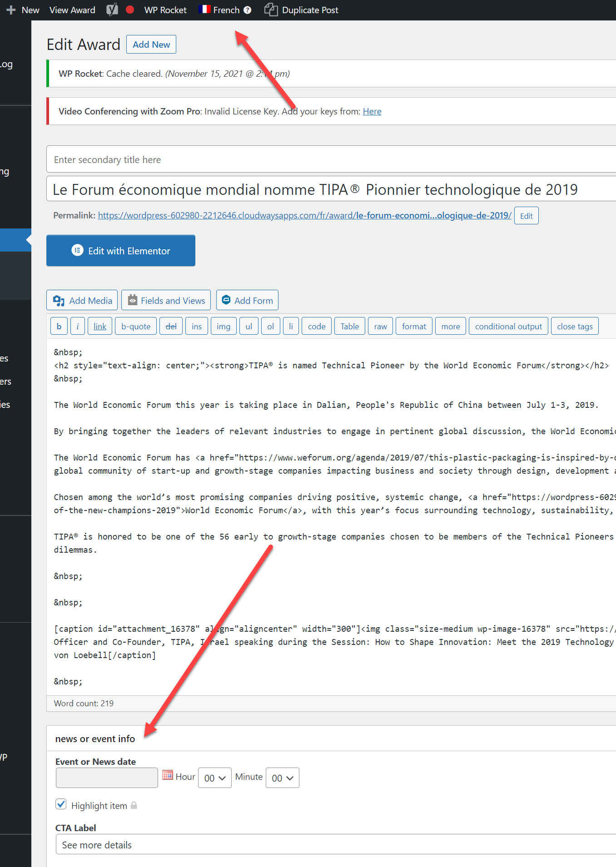The height and width of the screenshot is (867, 616).
Task: Click the Event or News date field
Action: click(107, 778)
